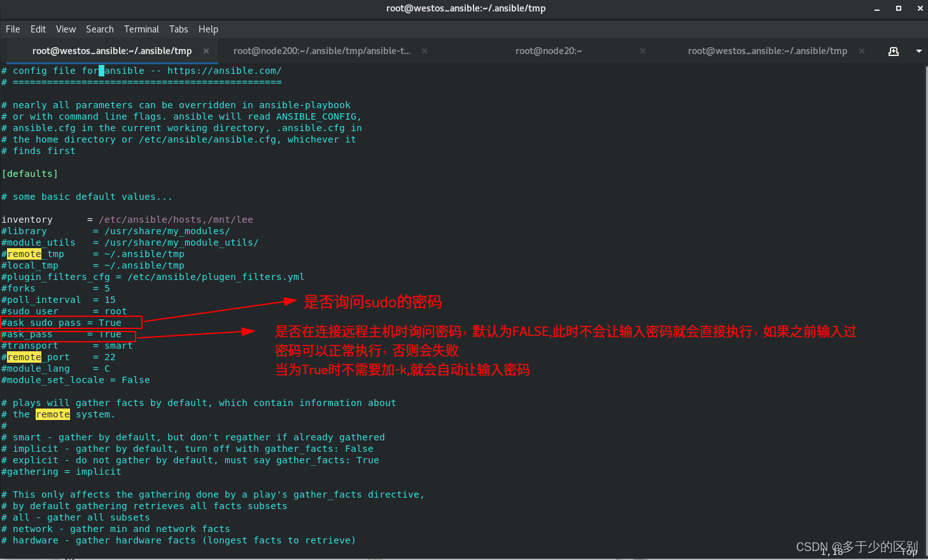Viewport: 928px width, 560px height.
Task: Click the inventory setting line
Action: (x=127, y=220)
